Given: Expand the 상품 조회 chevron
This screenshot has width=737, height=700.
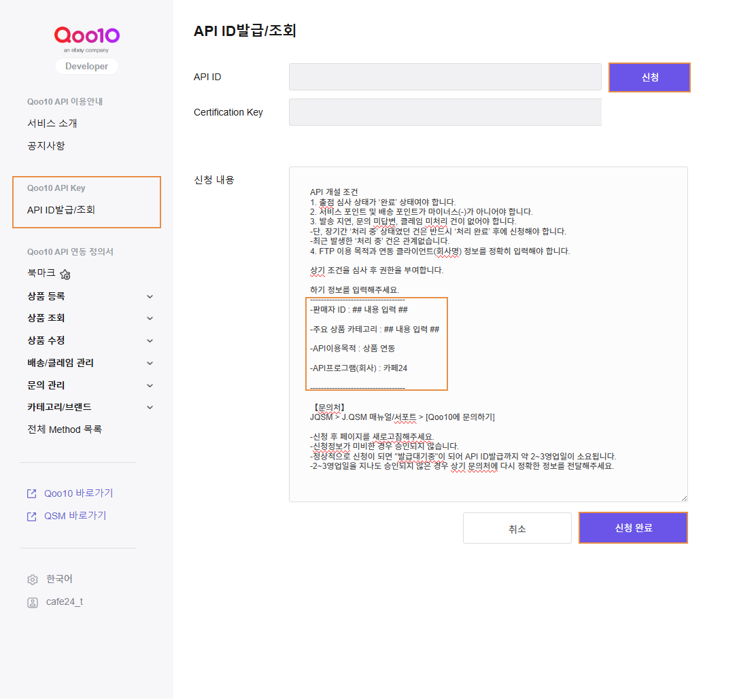Looking at the screenshot, I should tap(150, 319).
